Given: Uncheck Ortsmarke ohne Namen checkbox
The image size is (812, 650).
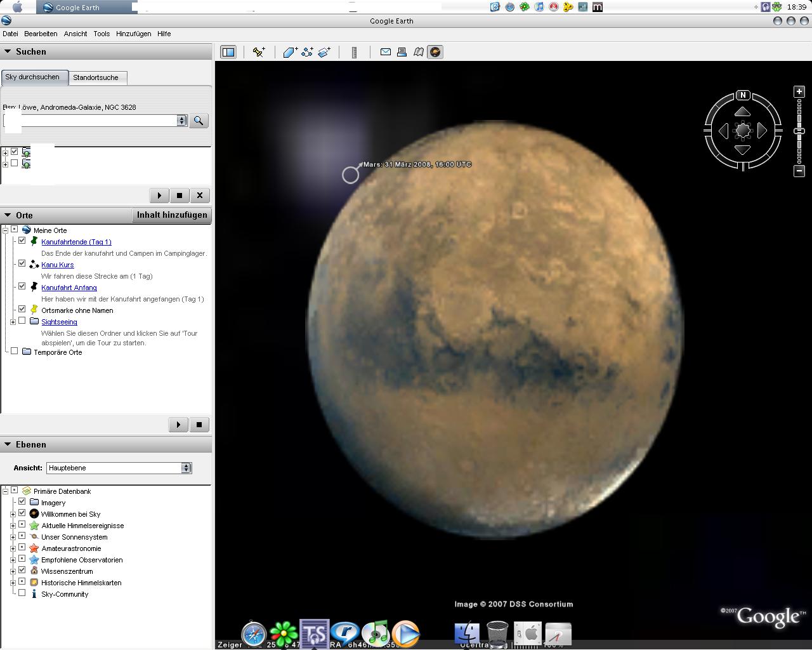Looking at the screenshot, I should pos(22,310).
